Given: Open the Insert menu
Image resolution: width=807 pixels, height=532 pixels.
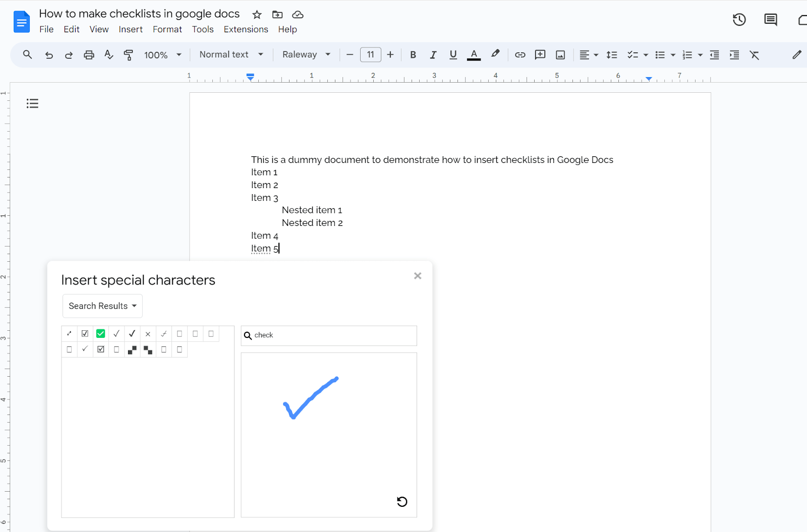Looking at the screenshot, I should [x=131, y=29].
